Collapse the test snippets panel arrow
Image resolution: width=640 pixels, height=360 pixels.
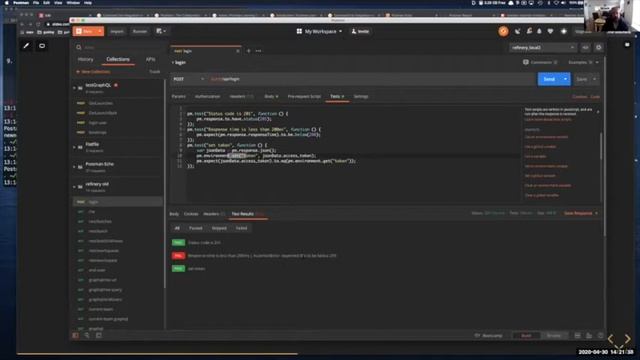[598, 111]
